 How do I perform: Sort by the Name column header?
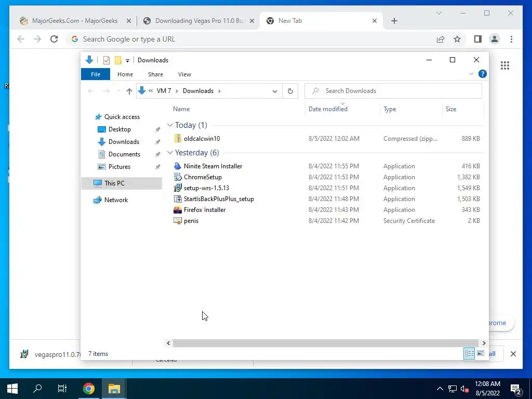[x=181, y=109]
